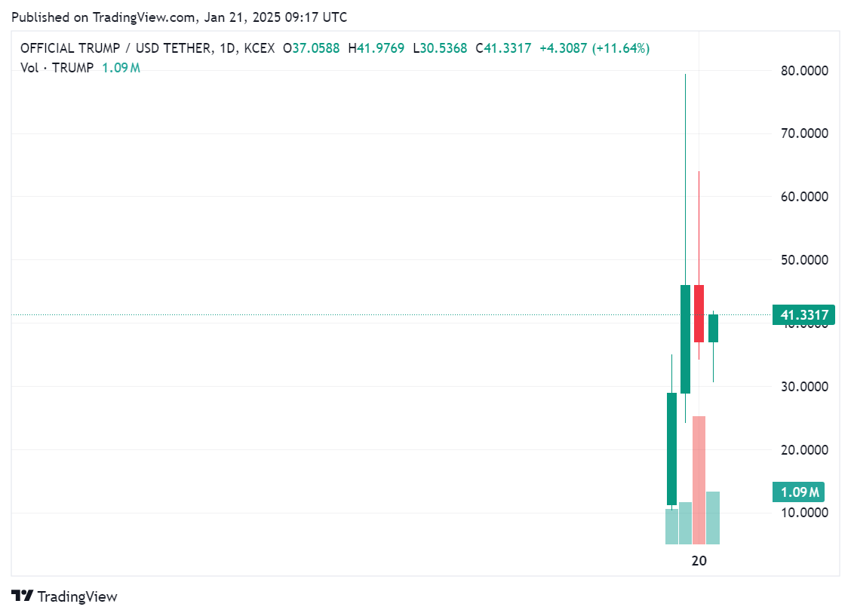
Task: Click the open value O37.0588
Action: tap(311, 48)
